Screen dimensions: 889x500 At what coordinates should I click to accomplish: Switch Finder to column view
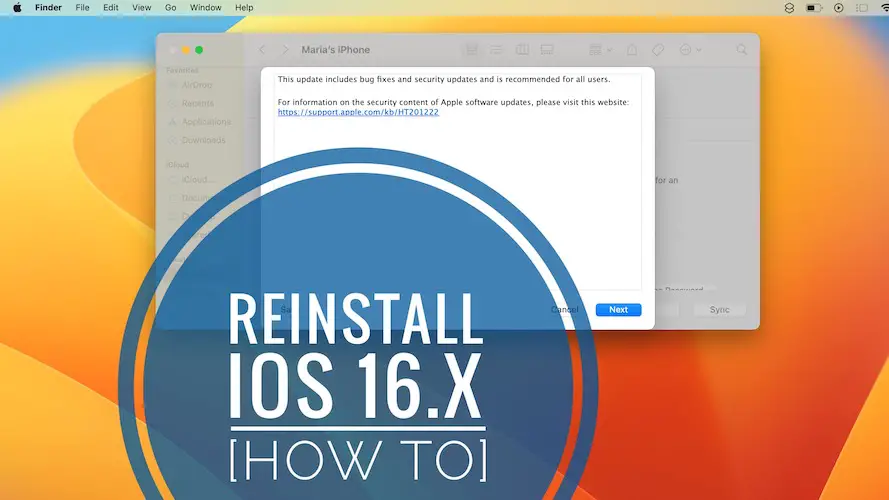click(522, 50)
